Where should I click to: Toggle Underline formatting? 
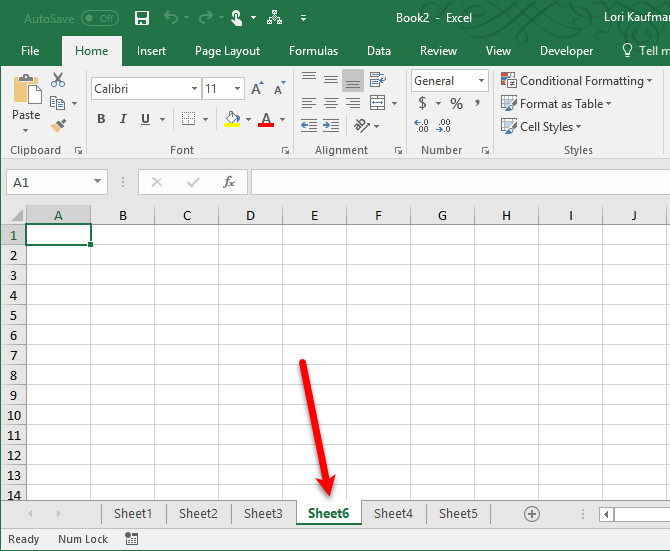click(x=145, y=119)
